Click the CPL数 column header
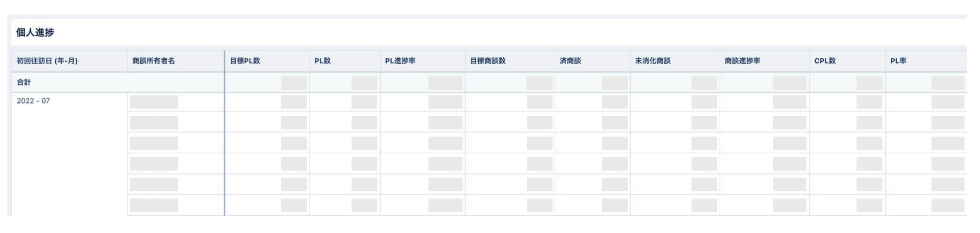 pos(825,61)
